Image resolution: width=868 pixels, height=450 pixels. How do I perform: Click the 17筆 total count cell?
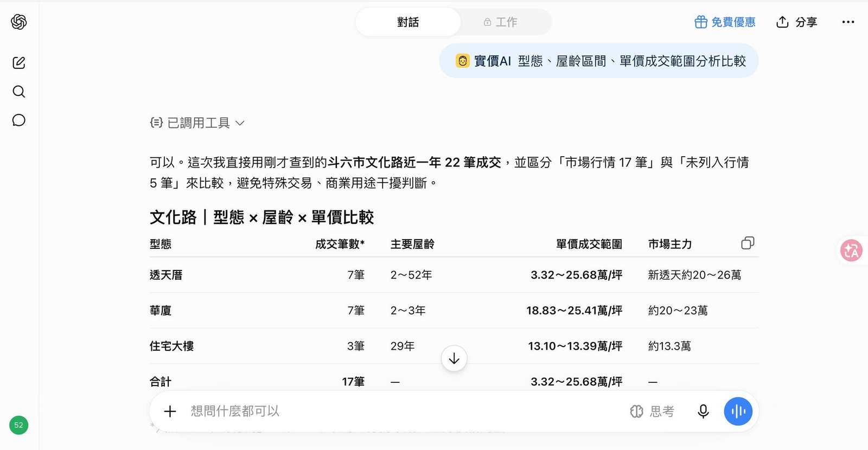(353, 382)
